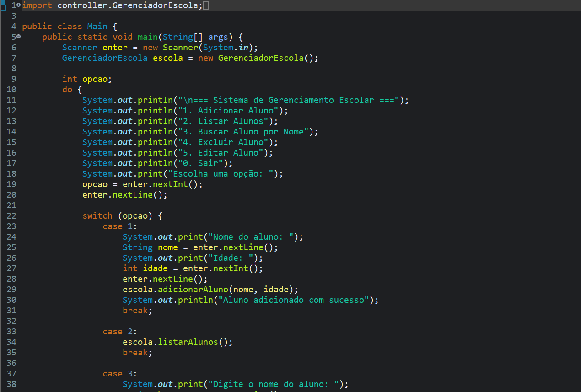This screenshot has width=581, height=392.
Task: Collapse the main method using fold marker
Action: [x=18, y=37]
